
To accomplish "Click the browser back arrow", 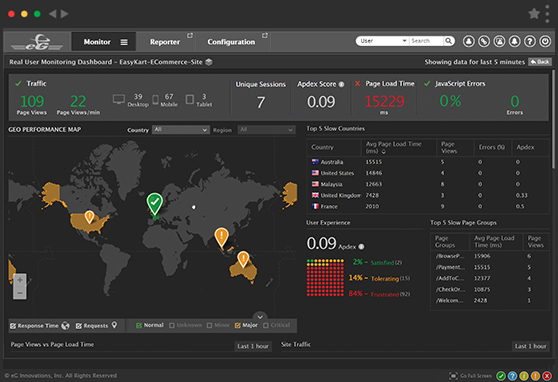I will [x=52, y=14].
